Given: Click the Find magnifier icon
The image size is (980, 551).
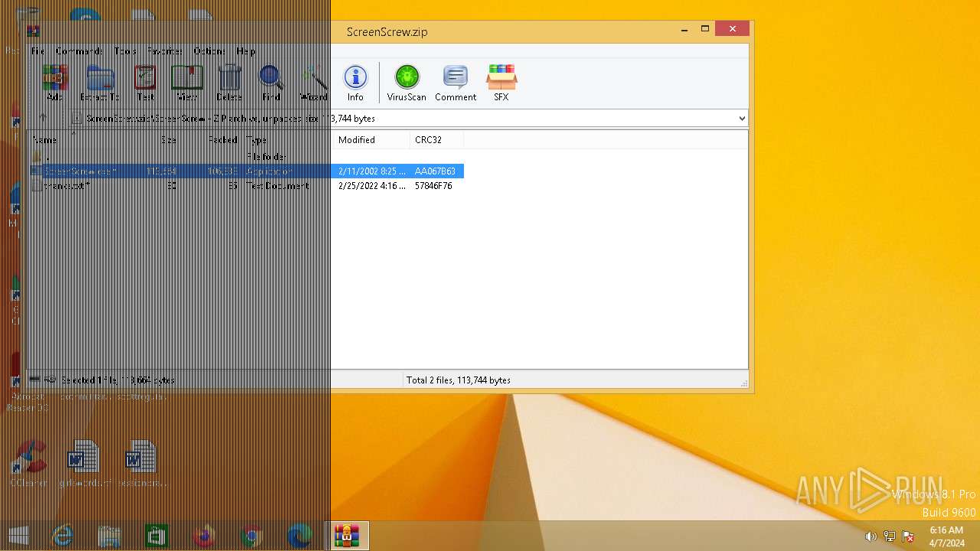Looking at the screenshot, I should [270, 83].
